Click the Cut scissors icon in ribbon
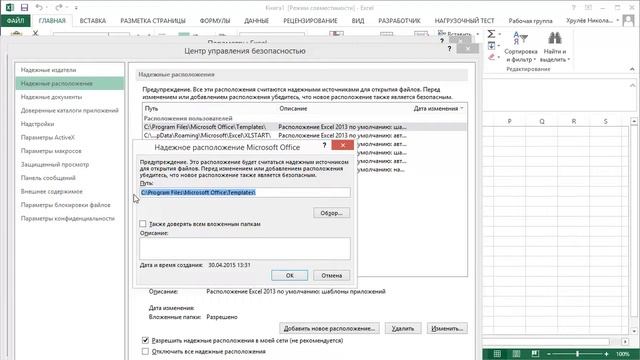 tap(36, 33)
